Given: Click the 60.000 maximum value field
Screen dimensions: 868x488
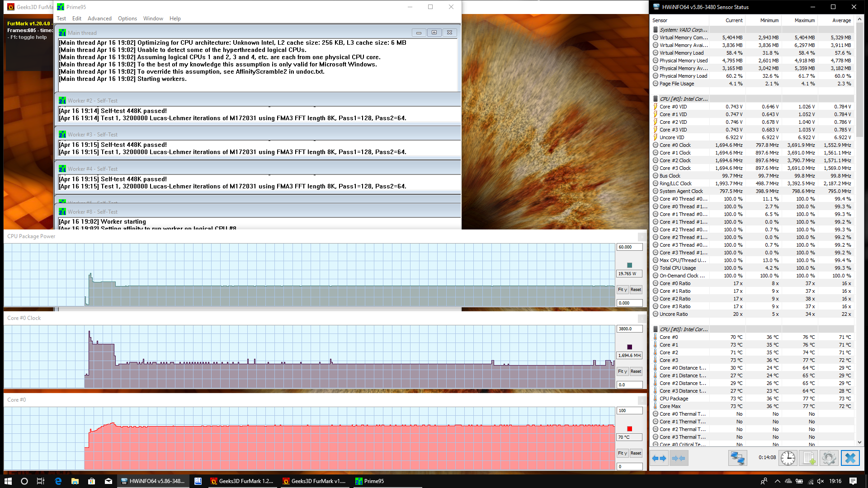Looking at the screenshot, I should coord(629,247).
